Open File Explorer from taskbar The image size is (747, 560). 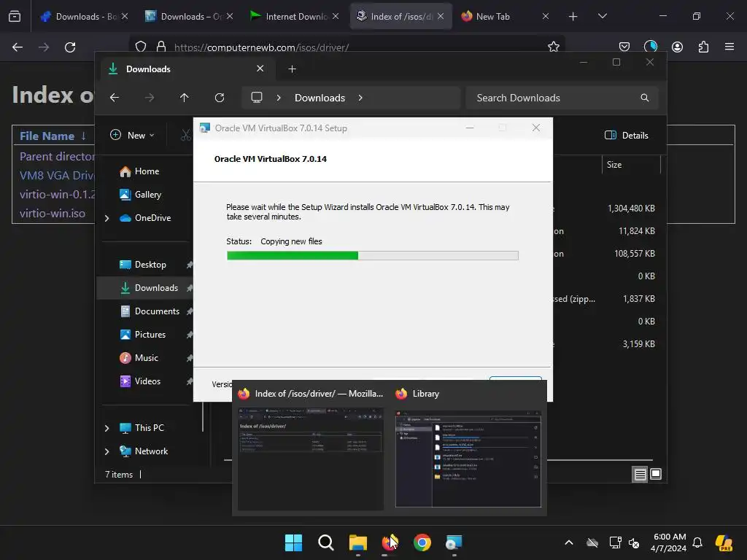(x=357, y=542)
